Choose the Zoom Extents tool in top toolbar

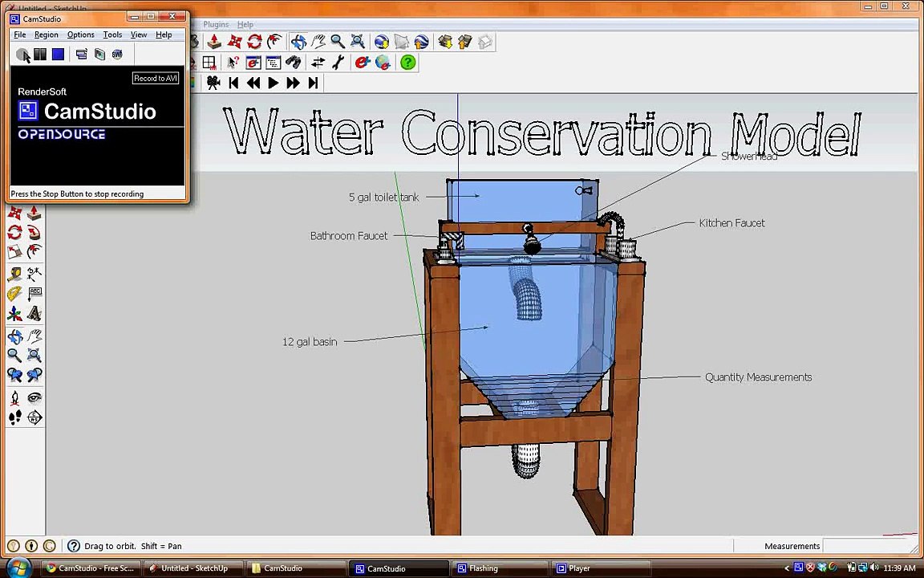click(x=358, y=42)
